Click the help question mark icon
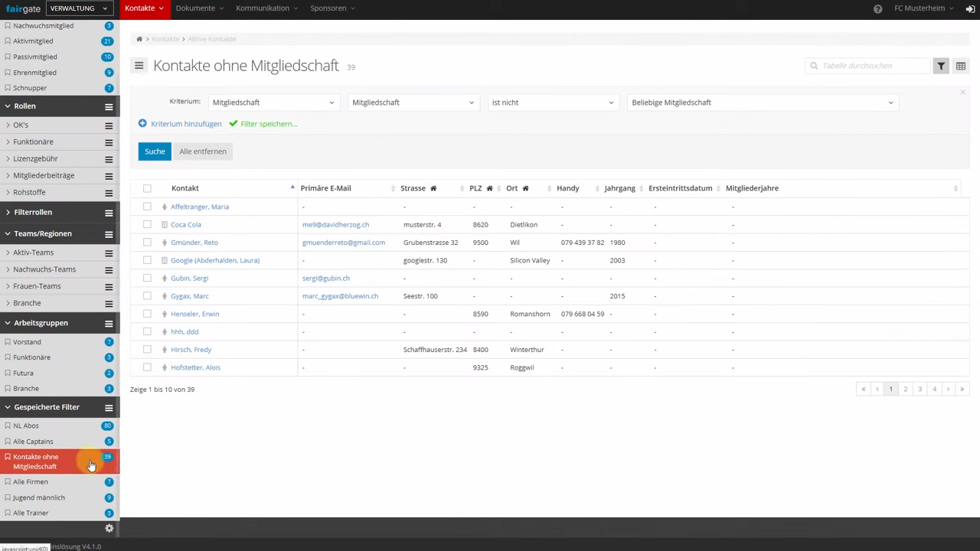This screenshot has height=551, width=980. pyautogui.click(x=877, y=8)
